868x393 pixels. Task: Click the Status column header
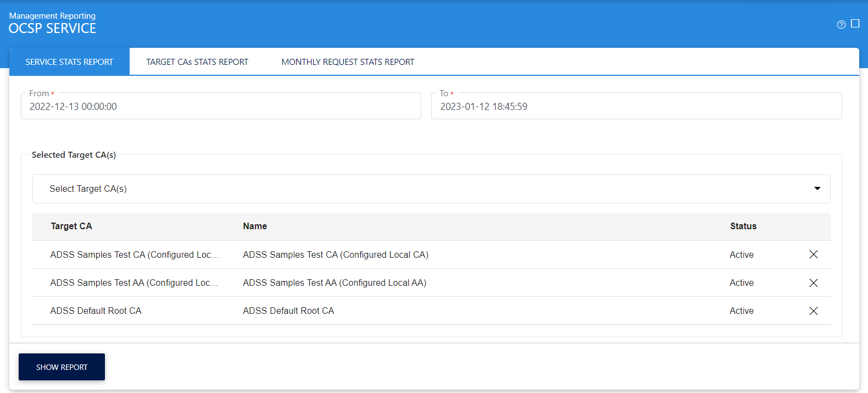(x=743, y=226)
